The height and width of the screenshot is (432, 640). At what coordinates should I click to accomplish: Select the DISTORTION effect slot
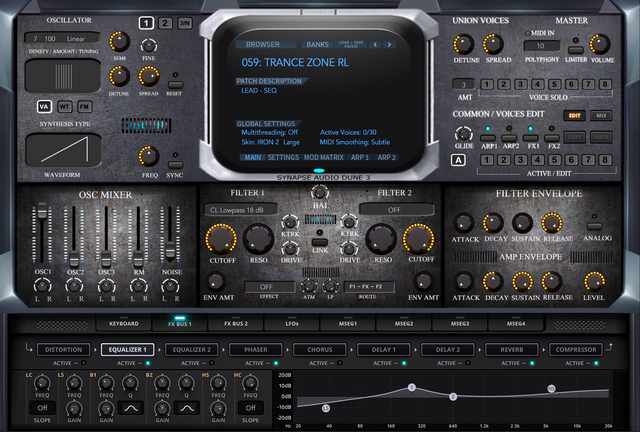(x=63, y=350)
